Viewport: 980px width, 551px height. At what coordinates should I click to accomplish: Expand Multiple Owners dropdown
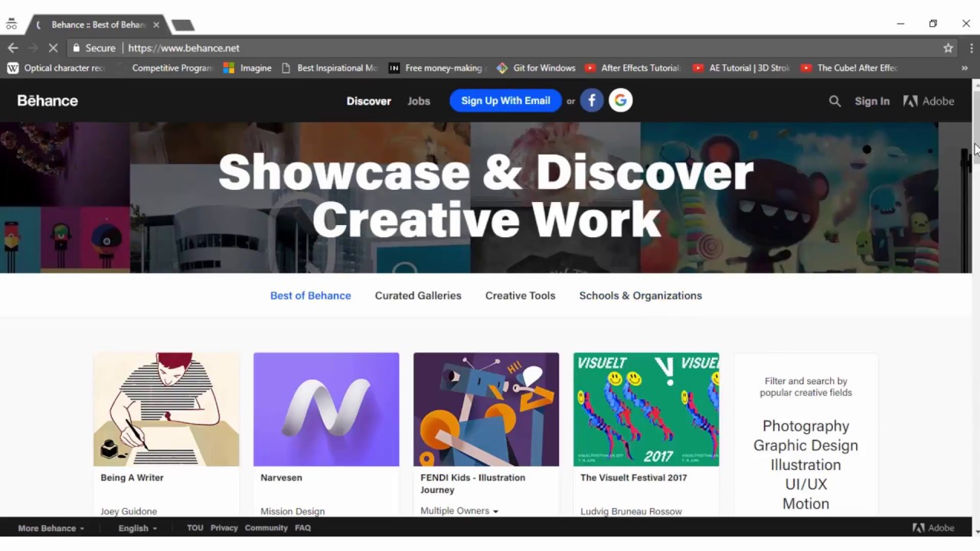point(459,510)
